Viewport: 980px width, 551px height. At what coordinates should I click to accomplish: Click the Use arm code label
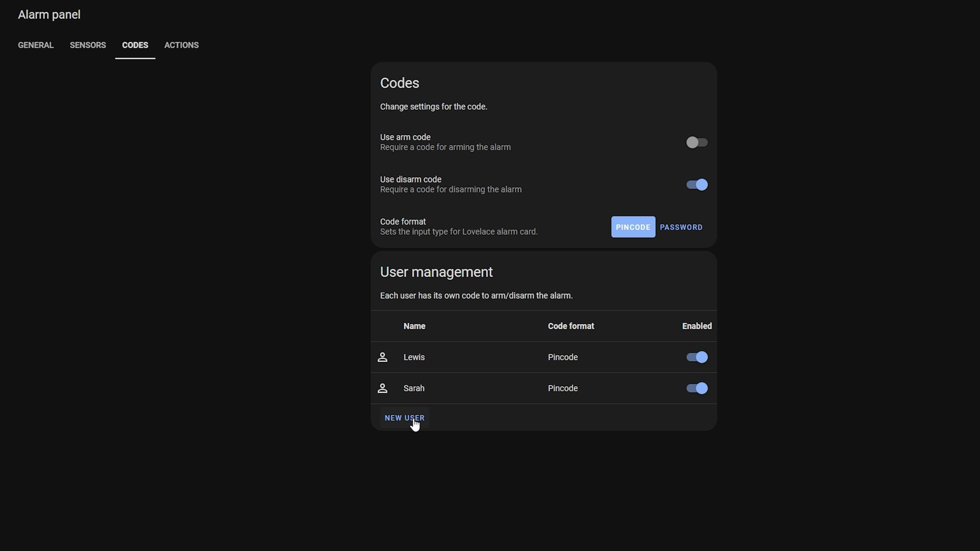pos(405,137)
